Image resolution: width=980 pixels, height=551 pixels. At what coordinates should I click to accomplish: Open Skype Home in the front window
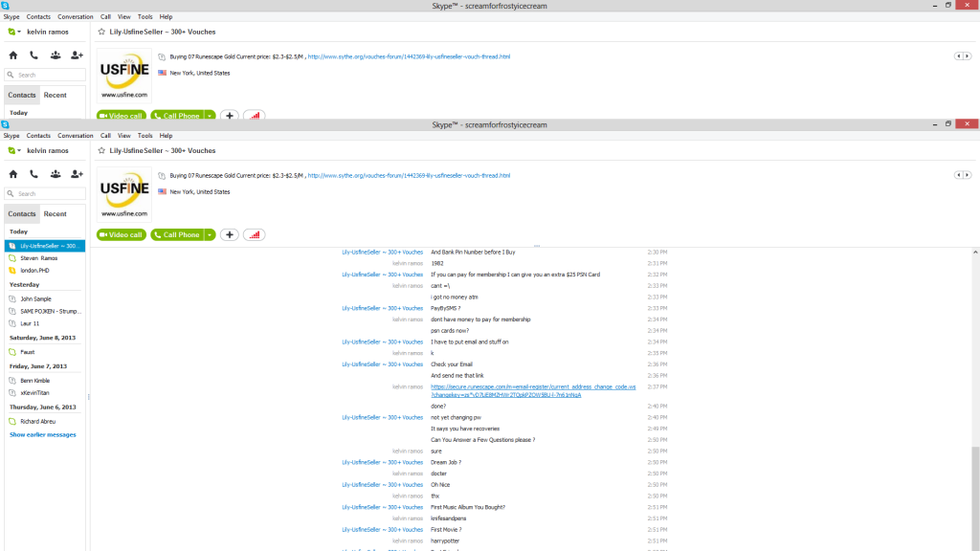tap(13, 174)
